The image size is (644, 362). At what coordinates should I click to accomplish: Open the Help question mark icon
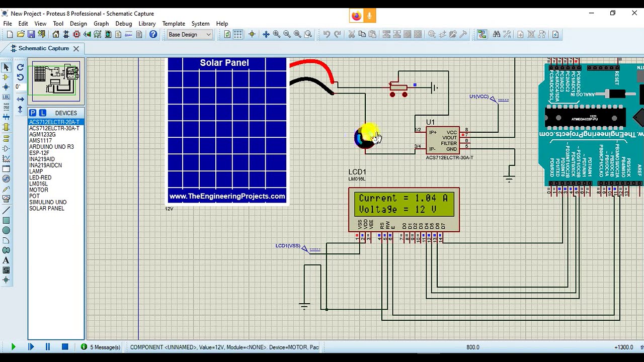[x=153, y=34]
